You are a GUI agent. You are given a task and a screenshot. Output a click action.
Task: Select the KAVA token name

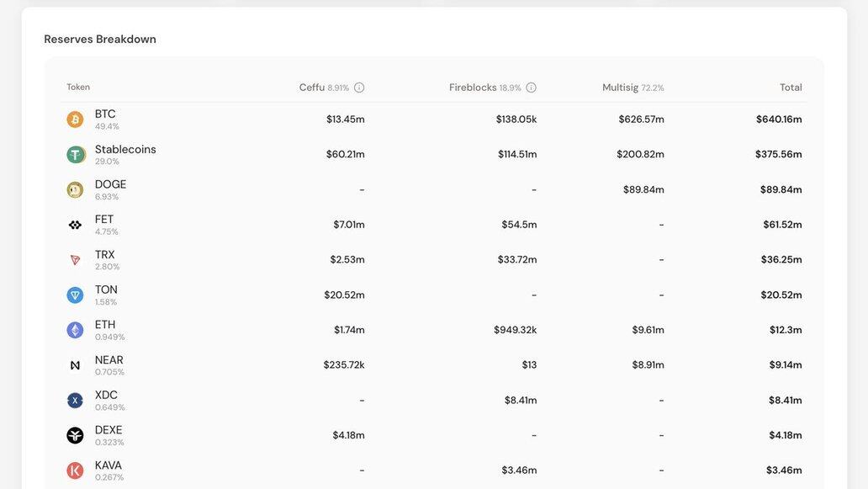108,465
